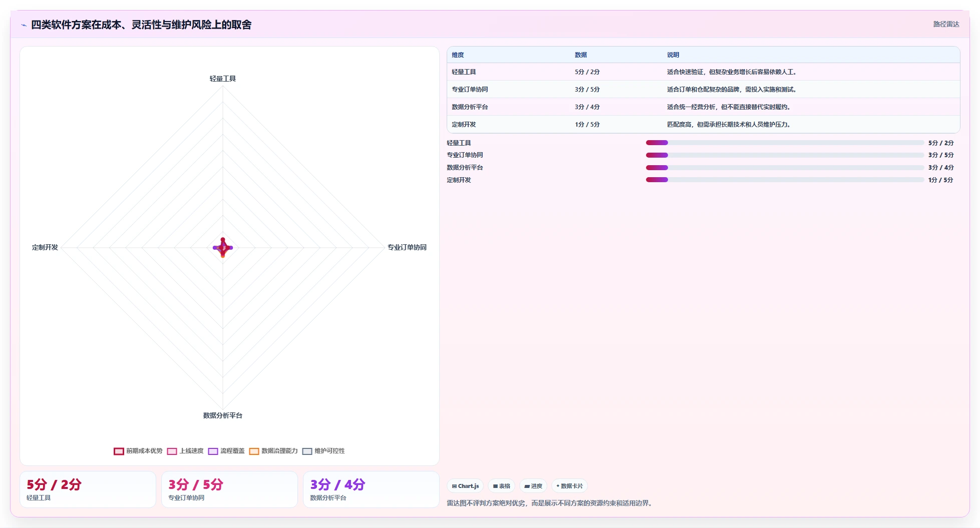Image resolution: width=980 pixels, height=528 pixels.
Task: Toggle 前期成本优势 legend swatch
Action: (x=119, y=451)
